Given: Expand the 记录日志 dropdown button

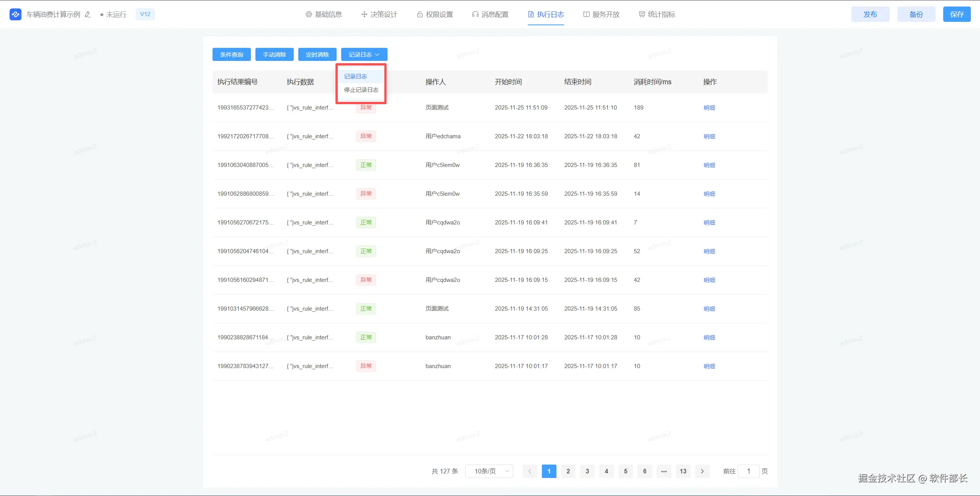Looking at the screenshot, I should [364, 55].
